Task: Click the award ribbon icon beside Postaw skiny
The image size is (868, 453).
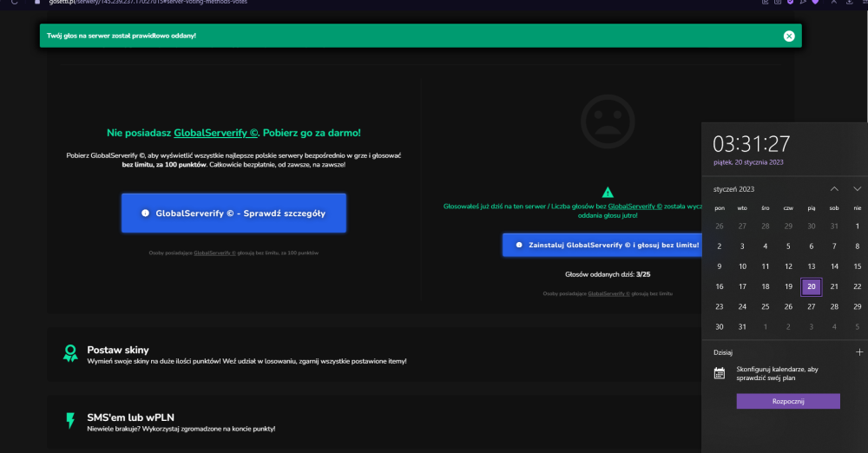Action: [x=70, y=353]
